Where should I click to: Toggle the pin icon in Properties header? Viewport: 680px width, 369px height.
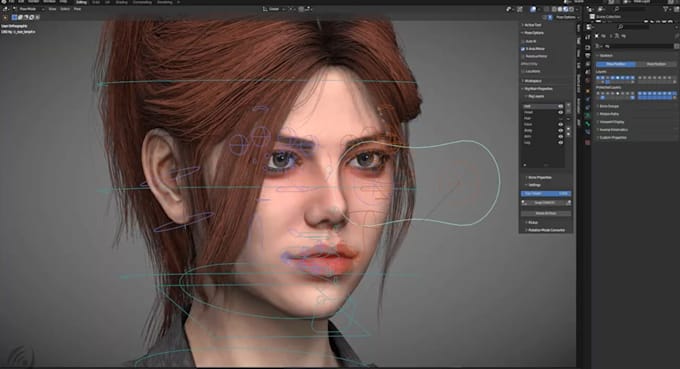[x=677, y=36]
